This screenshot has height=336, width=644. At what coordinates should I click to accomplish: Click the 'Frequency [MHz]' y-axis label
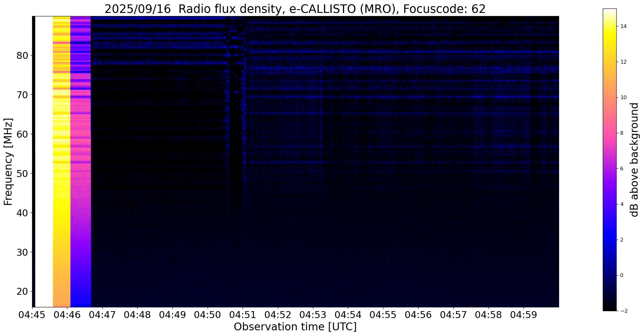[8, 162]
